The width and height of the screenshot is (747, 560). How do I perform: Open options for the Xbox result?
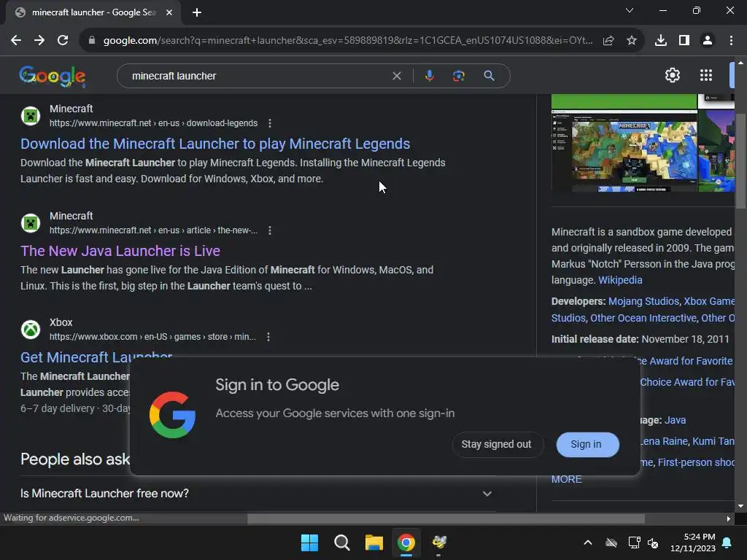point(268,337)
